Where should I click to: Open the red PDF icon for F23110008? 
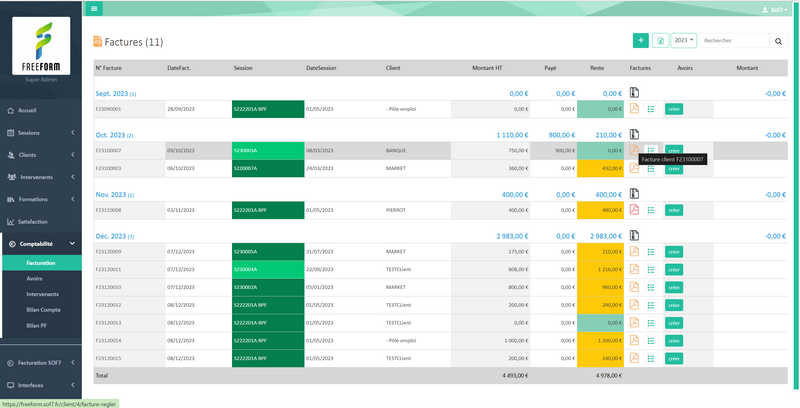634,210
